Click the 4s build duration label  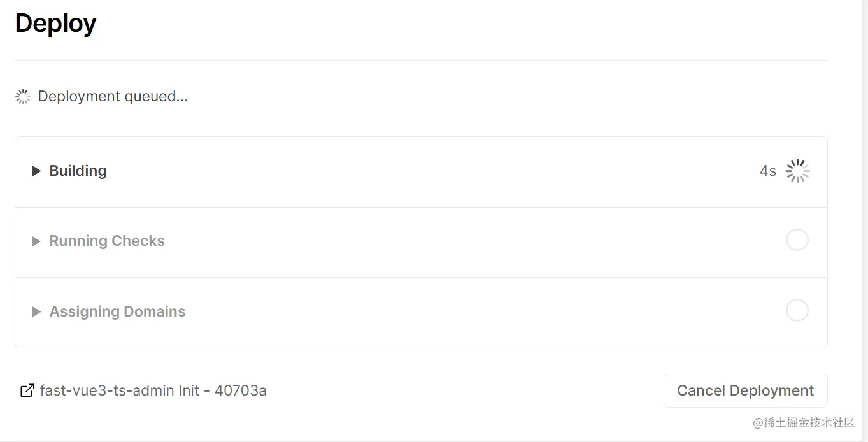click(x=767, y=171)
